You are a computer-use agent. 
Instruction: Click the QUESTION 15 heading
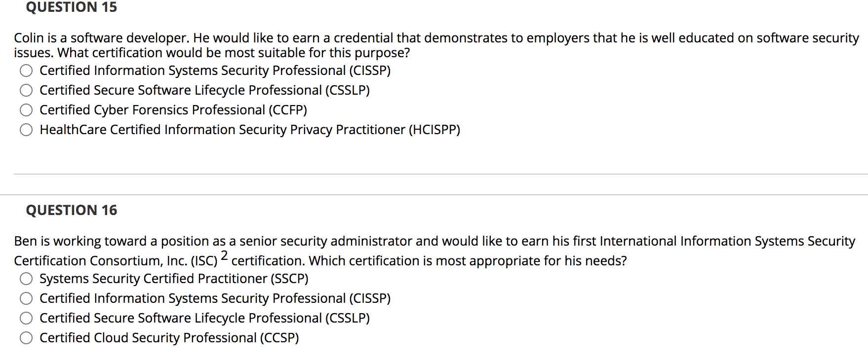pos(71,7)
